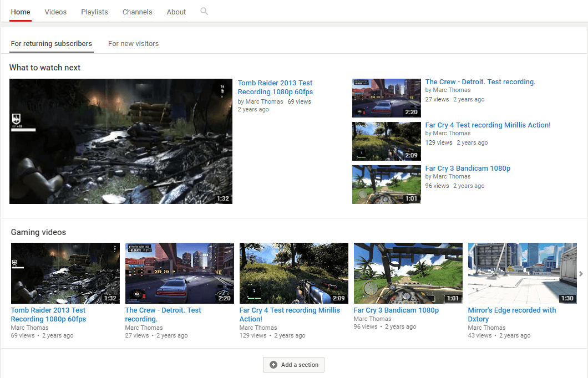
Task: Open Tomb Raider 2013 title link beside featured video
Action: click(275, 87)
